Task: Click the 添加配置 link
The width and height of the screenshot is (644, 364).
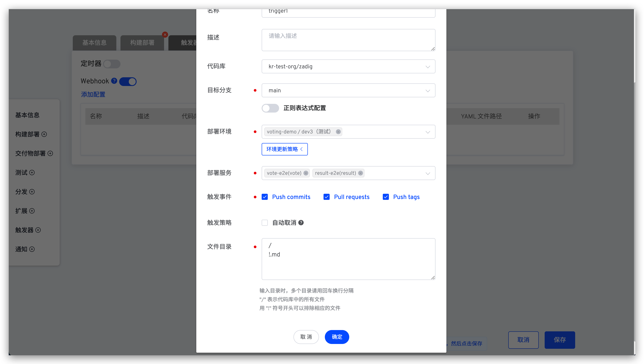Action: (93, 94)
